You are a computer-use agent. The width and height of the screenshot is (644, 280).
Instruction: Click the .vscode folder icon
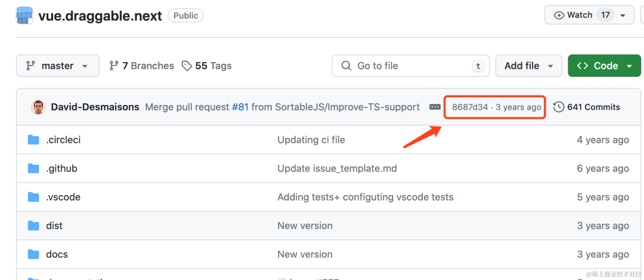(x=33, y=197)
